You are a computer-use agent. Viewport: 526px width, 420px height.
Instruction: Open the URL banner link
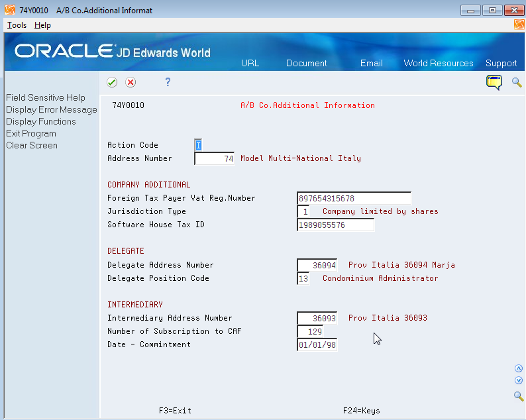(x=250, y=63)
